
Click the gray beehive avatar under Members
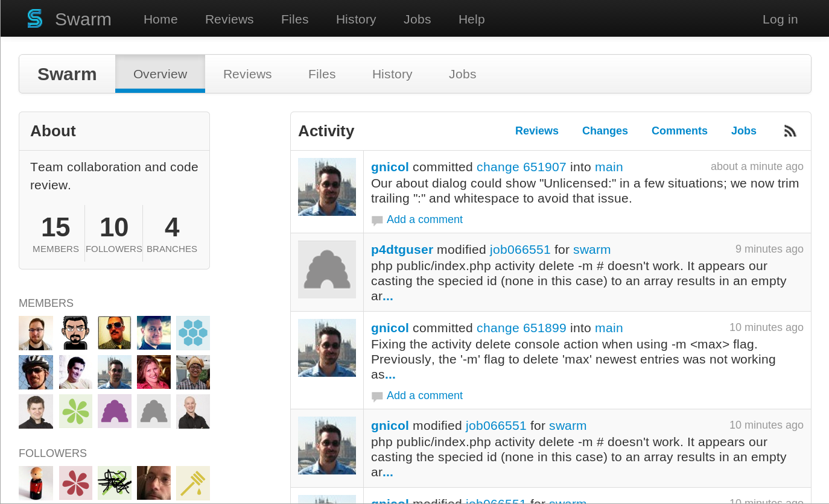pos(154,411)
